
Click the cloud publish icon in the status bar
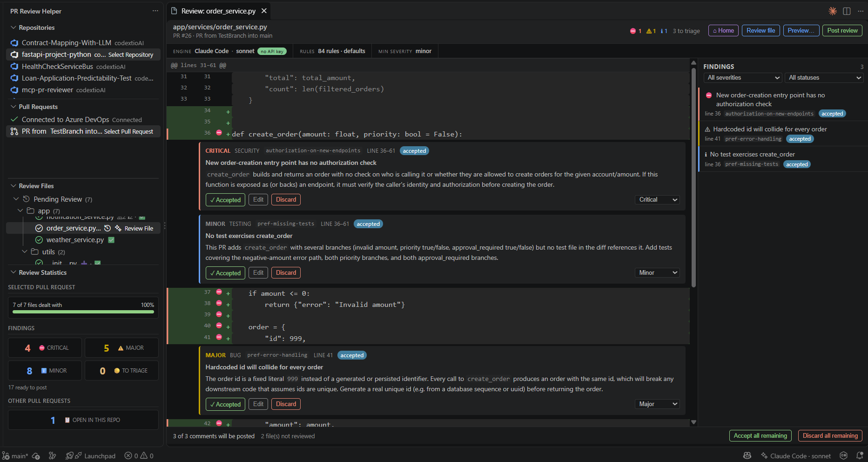[x=36, y=456]
